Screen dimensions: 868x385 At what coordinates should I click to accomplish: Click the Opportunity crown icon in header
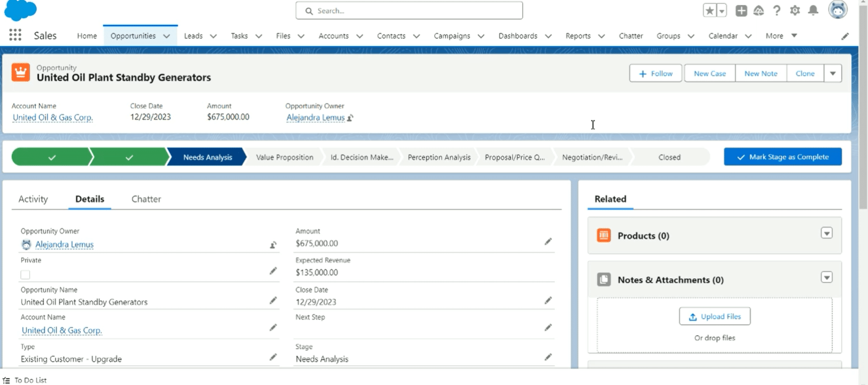[21, 73]
